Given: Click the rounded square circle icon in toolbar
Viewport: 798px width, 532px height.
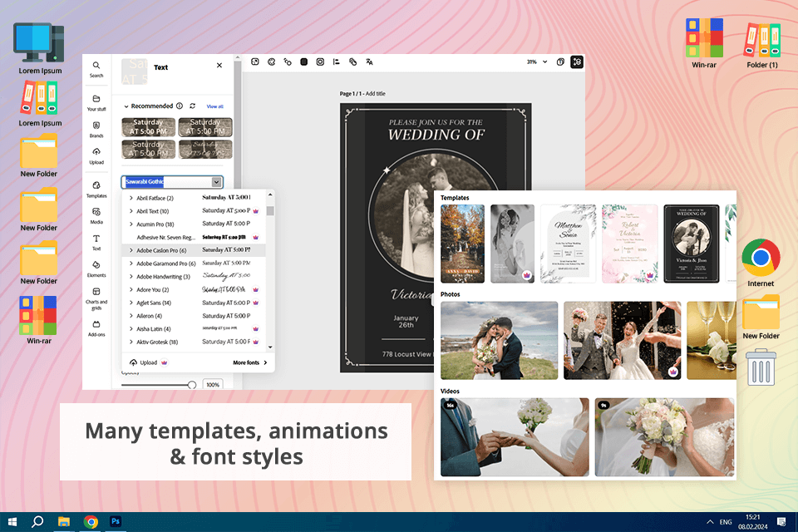Looking at the screenshot, I should click(x=320, y=62).
